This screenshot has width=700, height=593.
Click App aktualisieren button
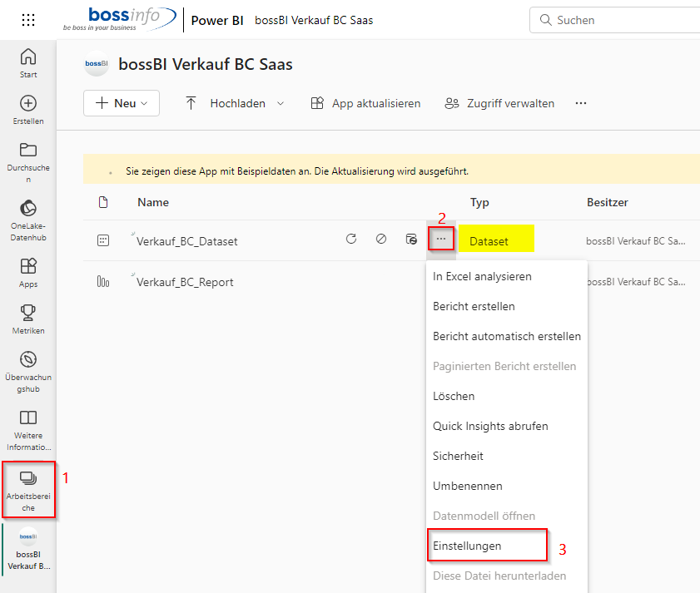click(x=365, y=103)
